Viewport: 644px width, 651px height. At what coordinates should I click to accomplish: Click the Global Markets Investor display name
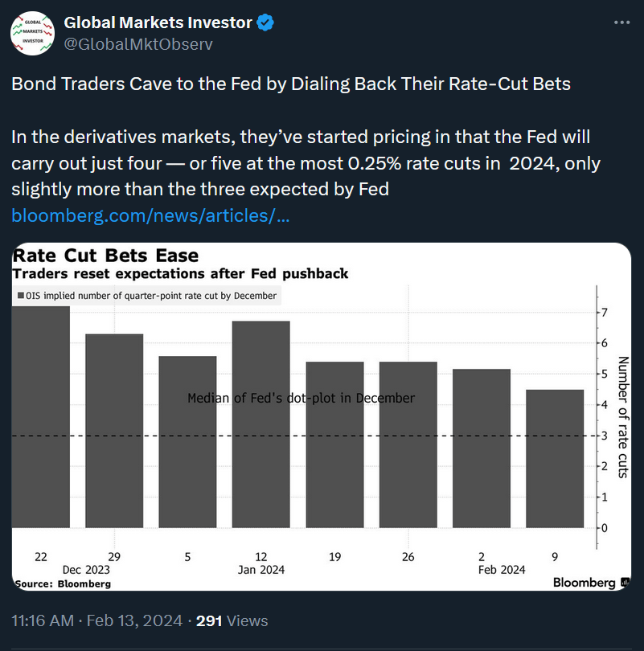click(x=158, y=23)
